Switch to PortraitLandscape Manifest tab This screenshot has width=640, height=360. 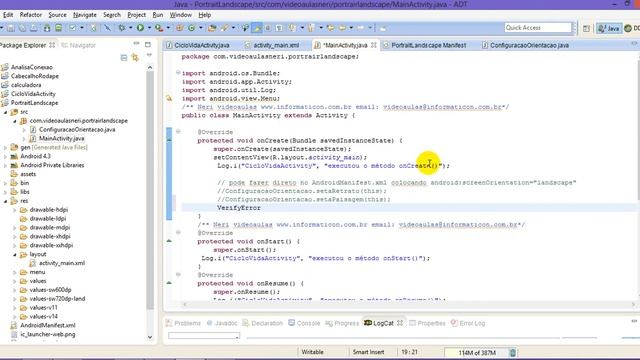coord(424,45)
